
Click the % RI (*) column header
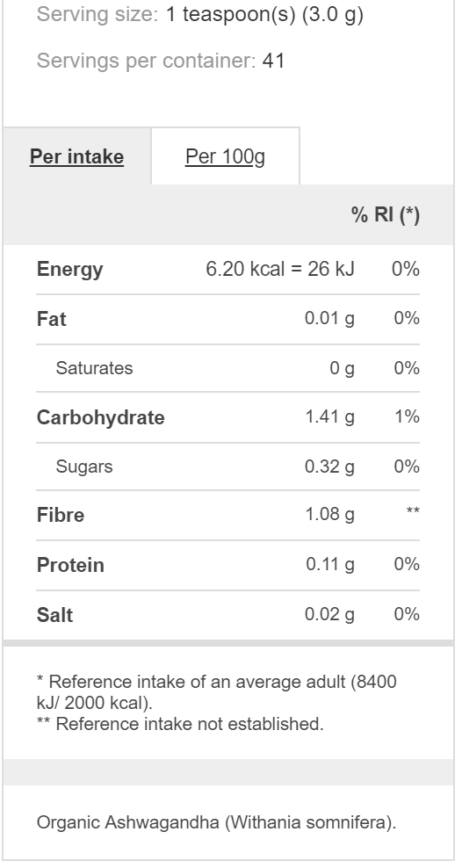(386, 214)
